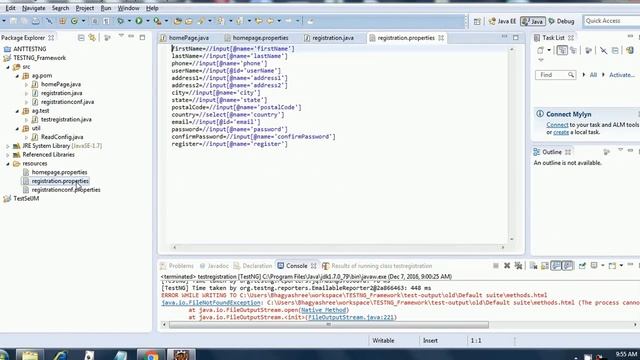Open the Window menu
Image resolution: width=640 pixels, height=360 pixels.
coord(128,8)
